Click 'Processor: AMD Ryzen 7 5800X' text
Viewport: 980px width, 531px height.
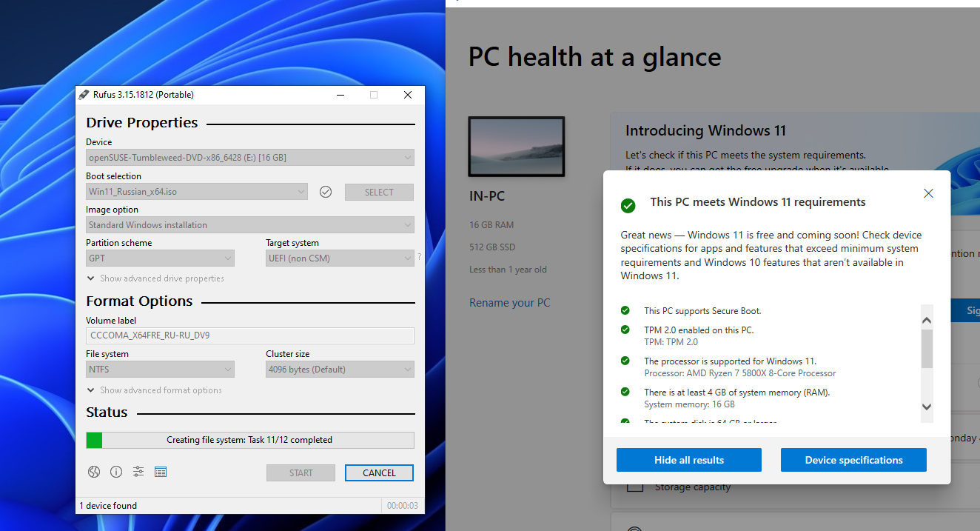click(x=740, y=373)
